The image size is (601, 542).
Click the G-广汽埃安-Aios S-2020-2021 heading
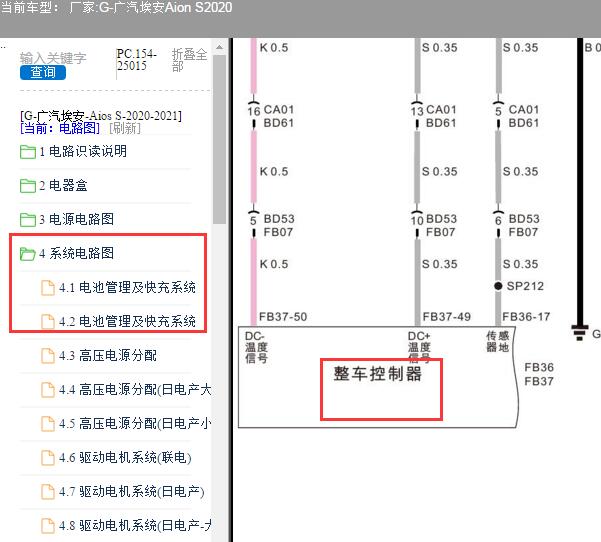[101, 115]
